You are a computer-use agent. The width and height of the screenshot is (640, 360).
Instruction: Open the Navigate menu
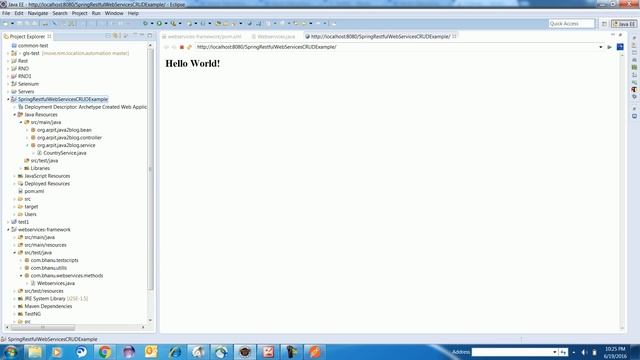[x=38, y=13]
